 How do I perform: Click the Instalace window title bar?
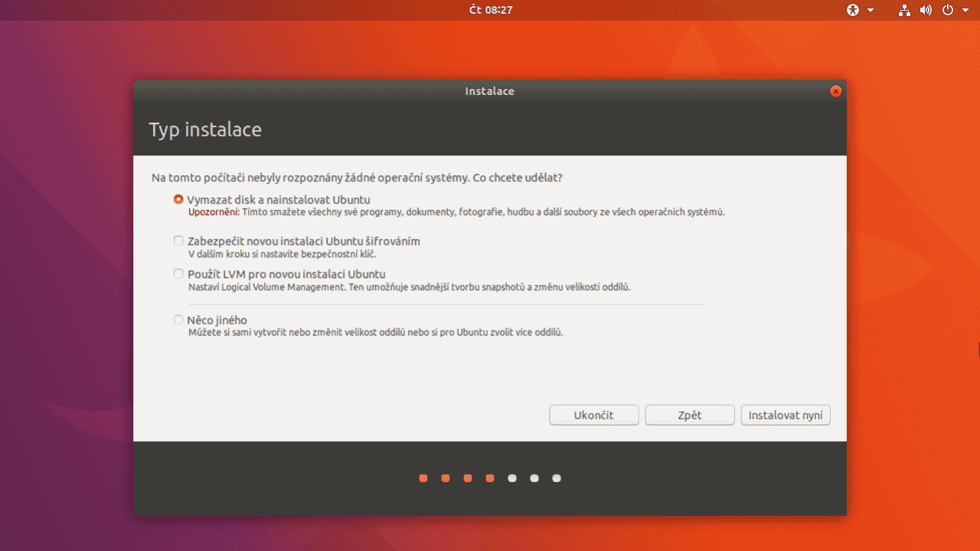pyautogui.click(x=490, y=90)
